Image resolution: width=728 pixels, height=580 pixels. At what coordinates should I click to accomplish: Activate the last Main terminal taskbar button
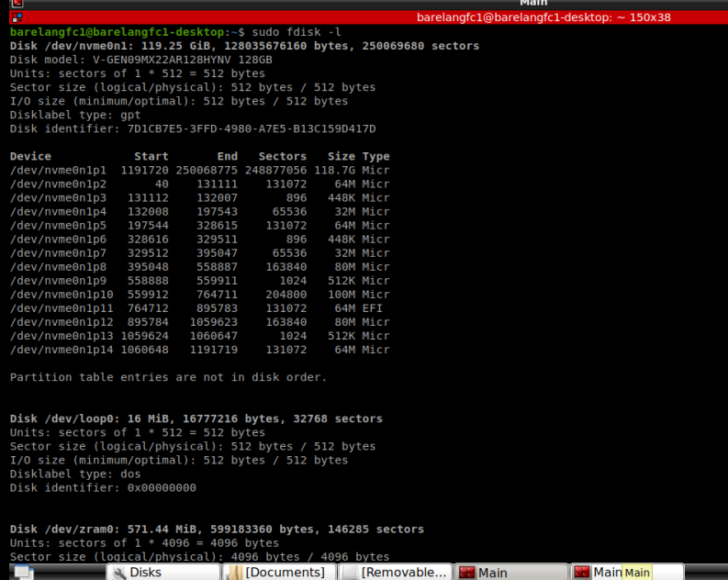(x=627, y=572)
